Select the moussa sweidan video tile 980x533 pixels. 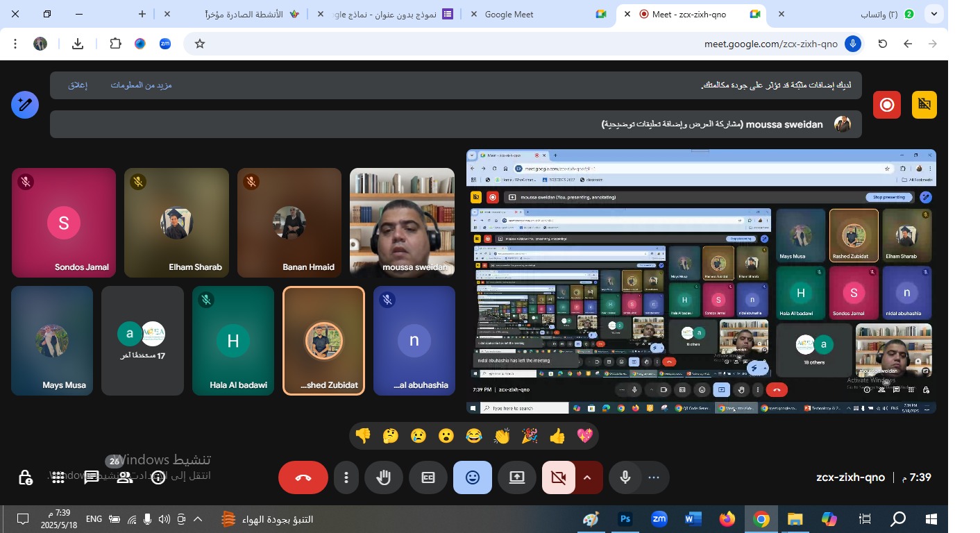(402, 222)
